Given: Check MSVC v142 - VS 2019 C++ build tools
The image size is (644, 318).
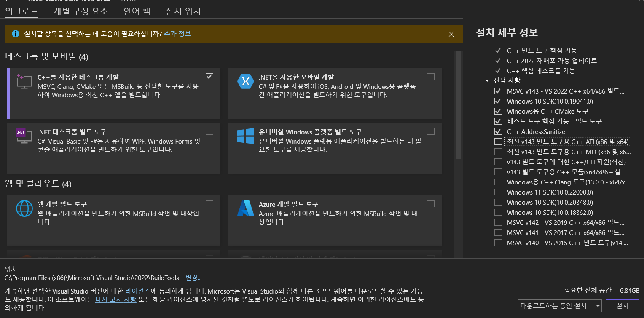Looking at the screenshot, I should coord(498,222).
